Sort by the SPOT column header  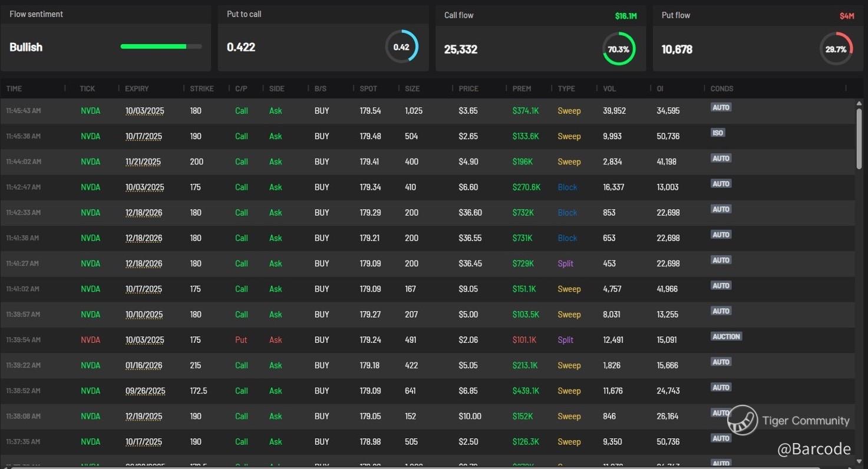(368, 88)
